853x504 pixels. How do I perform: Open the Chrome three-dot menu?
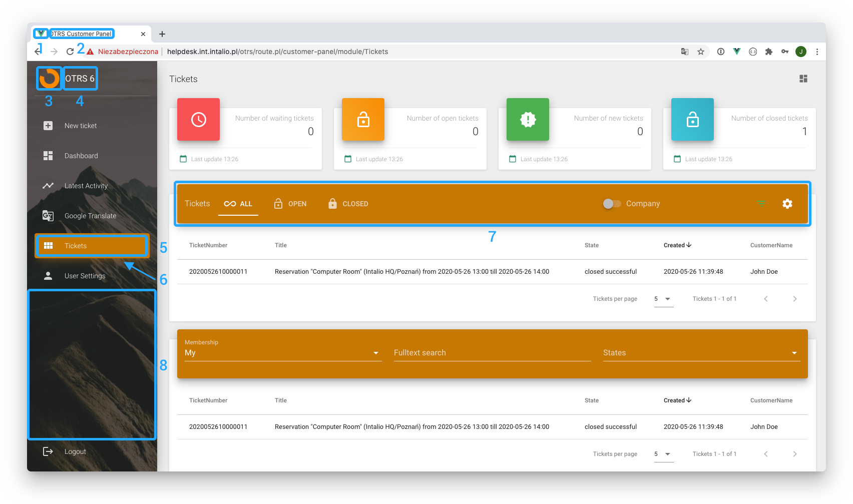[x=817, y=52]
